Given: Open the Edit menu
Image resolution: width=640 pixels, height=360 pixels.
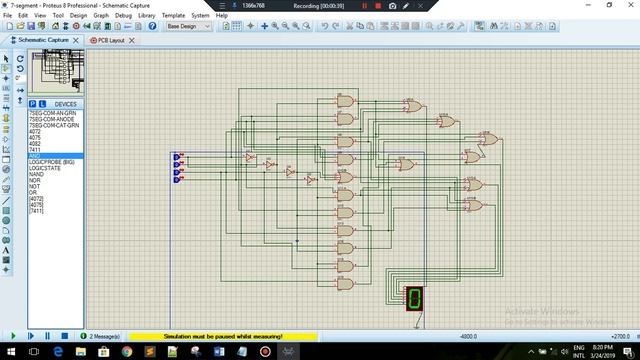Looking at the screenshot, I should coord(23,16).
